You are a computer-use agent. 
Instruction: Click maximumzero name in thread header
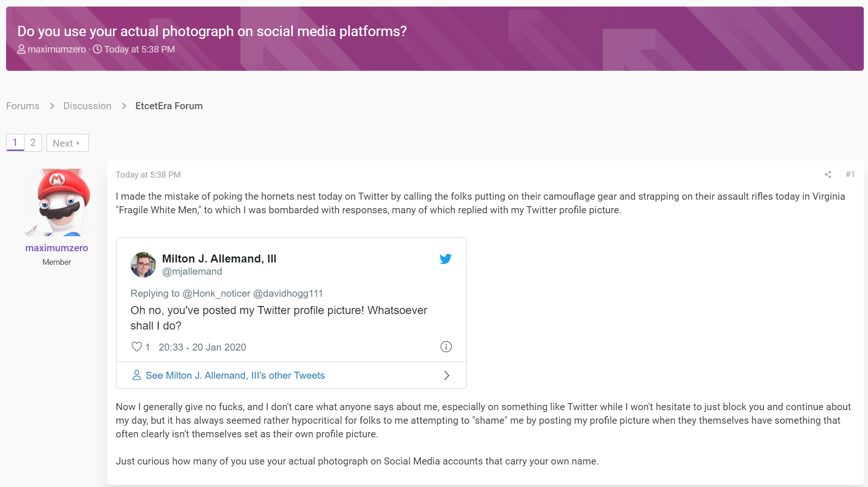tap(57, 49)
